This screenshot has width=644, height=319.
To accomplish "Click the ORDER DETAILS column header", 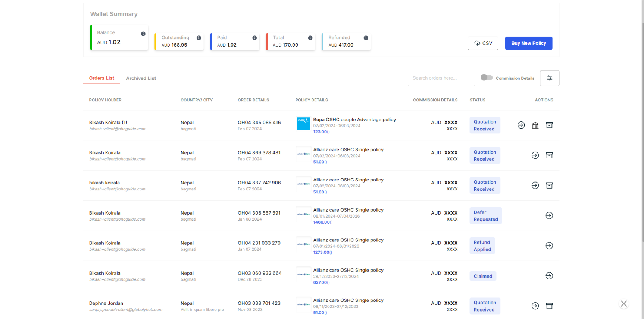I will [x=253, y=100].
